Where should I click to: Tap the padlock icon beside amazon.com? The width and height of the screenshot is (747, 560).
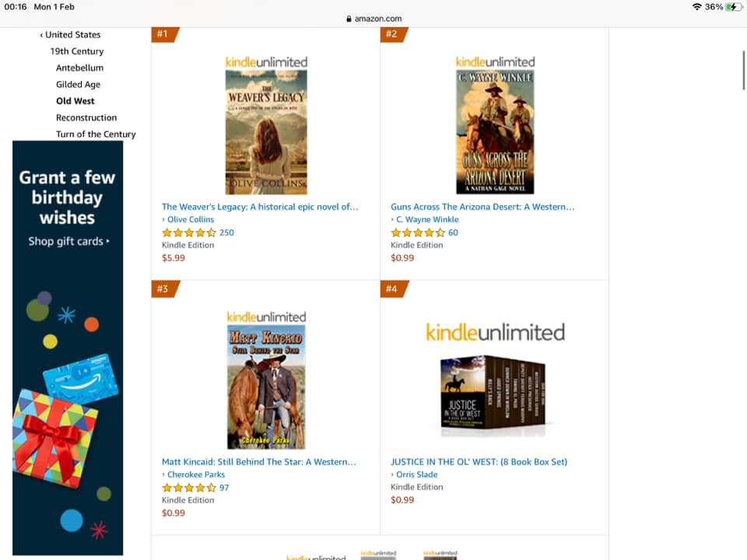click(349, 19)
